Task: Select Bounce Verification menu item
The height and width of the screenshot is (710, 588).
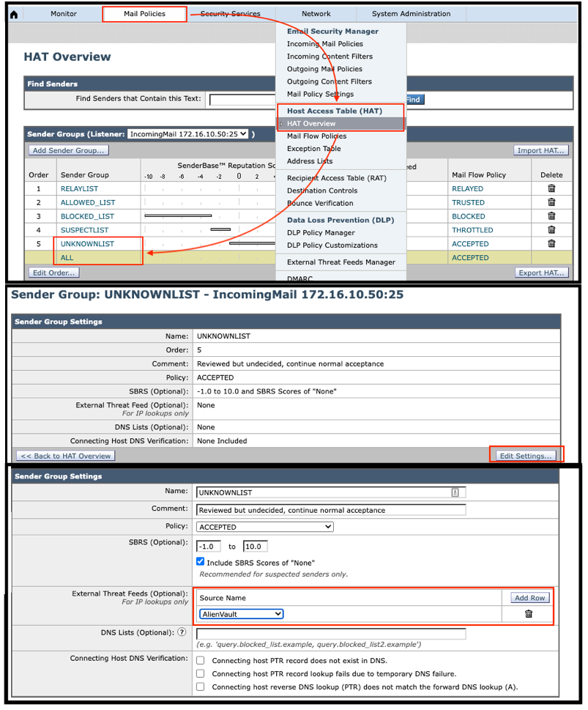Action: pos(320,203)
